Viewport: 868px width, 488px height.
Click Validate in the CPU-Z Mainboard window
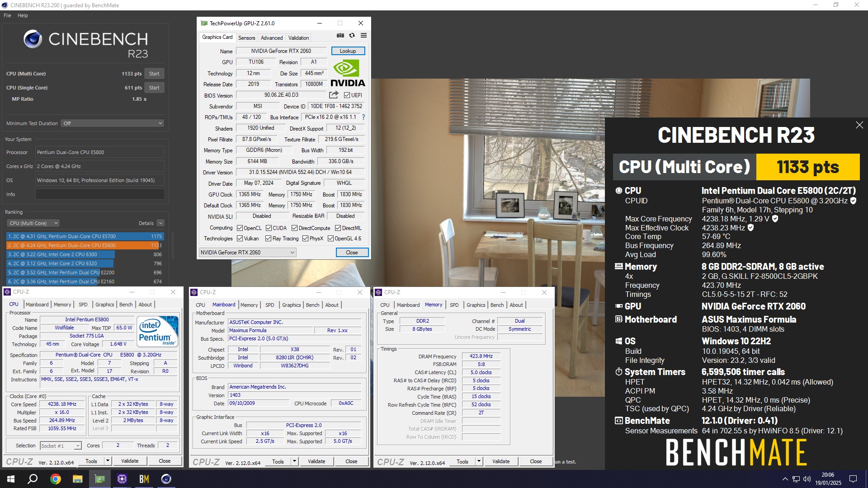(316, 461)
